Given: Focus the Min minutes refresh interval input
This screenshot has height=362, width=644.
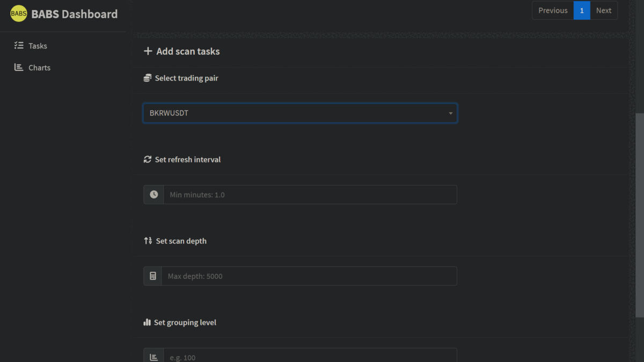Looking at the screenshot, I should 310,195.
